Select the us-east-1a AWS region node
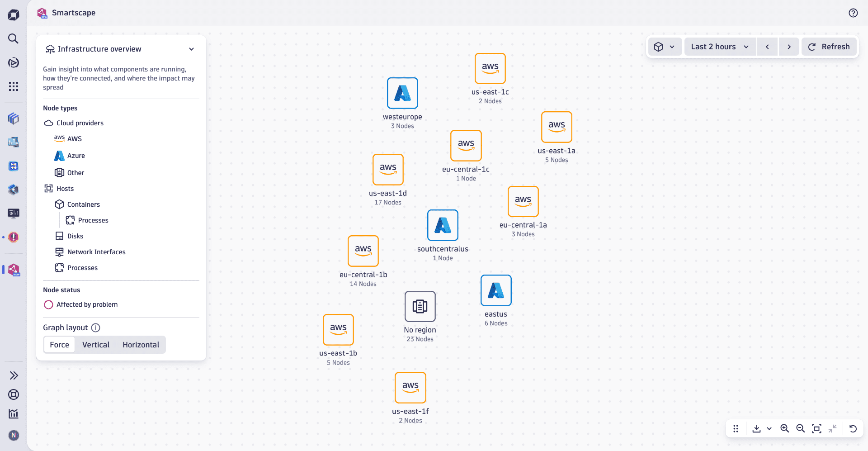This screenshot has width=868, height=451. click(557, 127)
